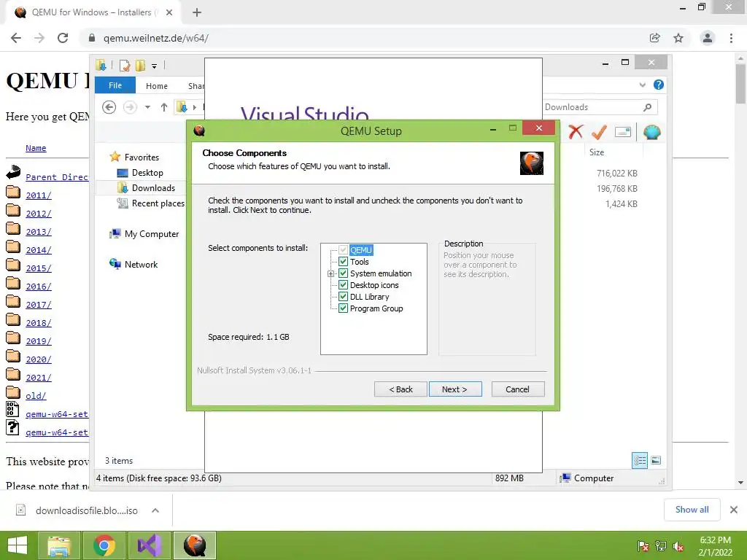Expand the Explorer ribbon chevron
This screenshot has width=747, height=560.
coord(643,85)
